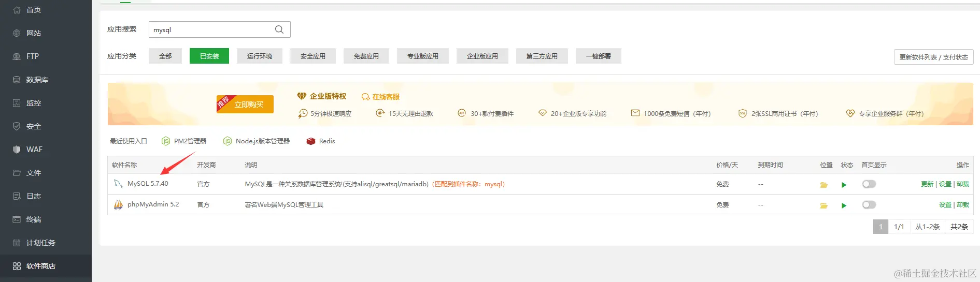
Task: Click the search magnifier icon
Action: click(x=279, y=29)
